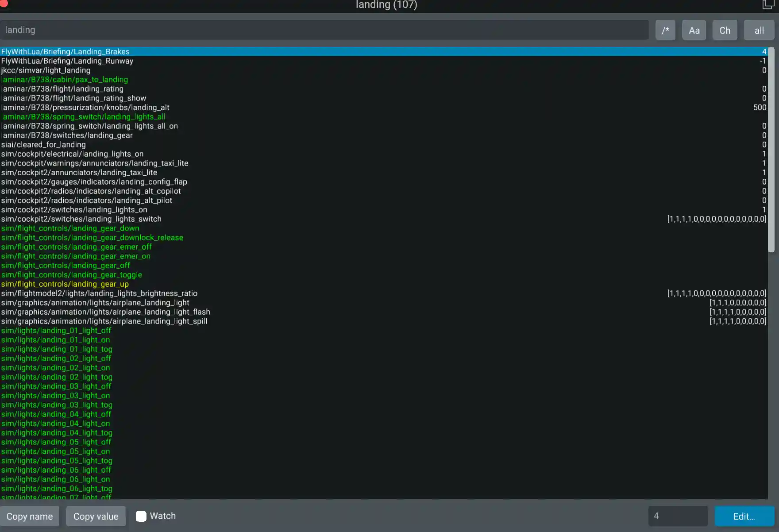Click the 500 value of landing_alt row
The image size is (779, 532).
tap(760, 107)
